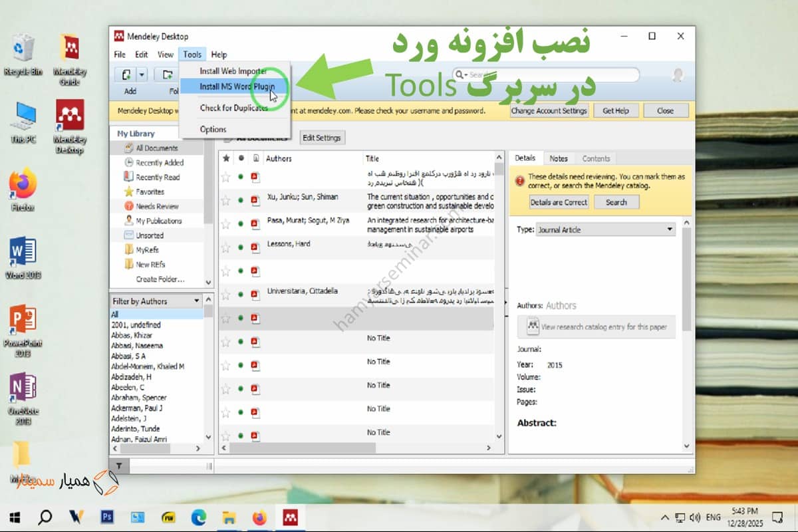Click View research catalog entry button
This screenshot has width=798, height=532.
[x=597, y=327]
